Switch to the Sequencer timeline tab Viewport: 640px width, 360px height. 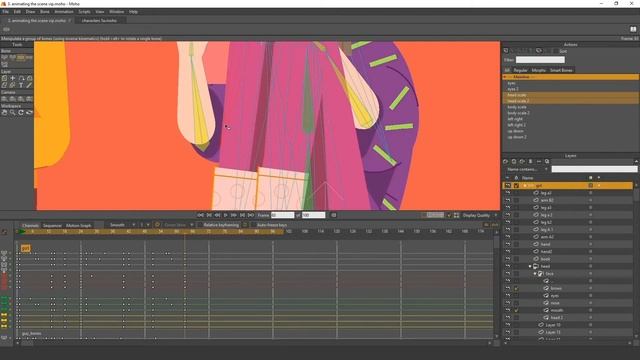click(x=52, y=225)
